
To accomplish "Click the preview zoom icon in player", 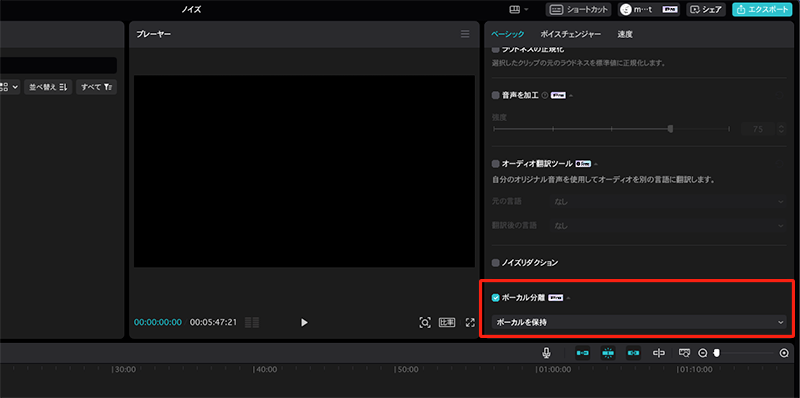I will (424, 322).
